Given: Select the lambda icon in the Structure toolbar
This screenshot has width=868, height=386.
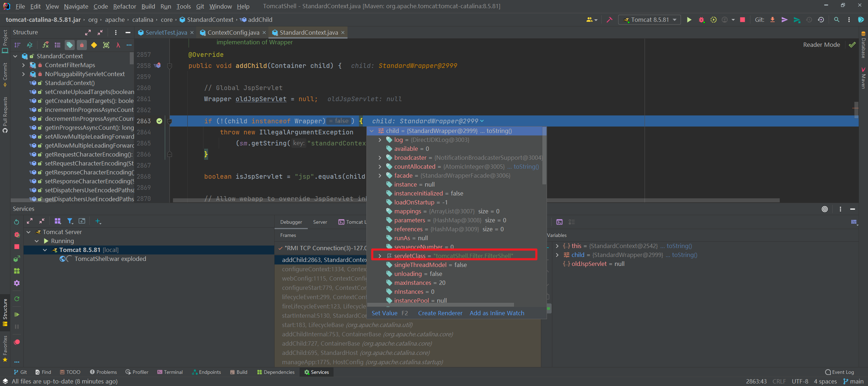Looking at the screenshot, I should 118,45.
